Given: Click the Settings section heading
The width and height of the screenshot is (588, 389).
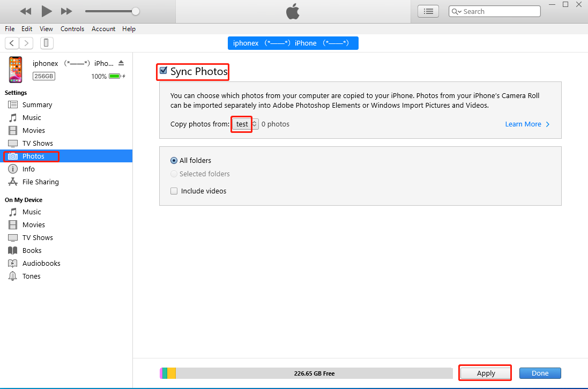Looking at the screenshot, I should pyautogui.click(x=16, y=93).
